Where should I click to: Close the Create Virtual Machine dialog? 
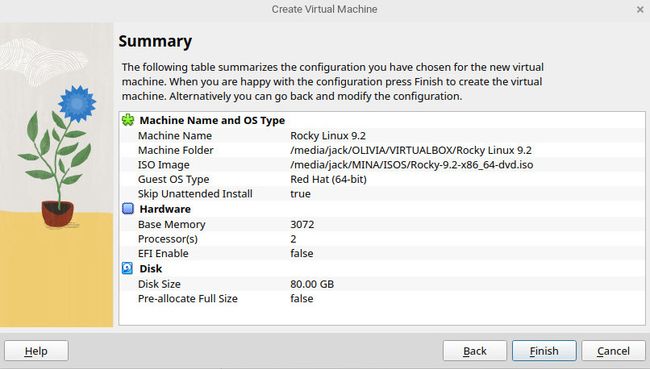click(x=640, y=9)
